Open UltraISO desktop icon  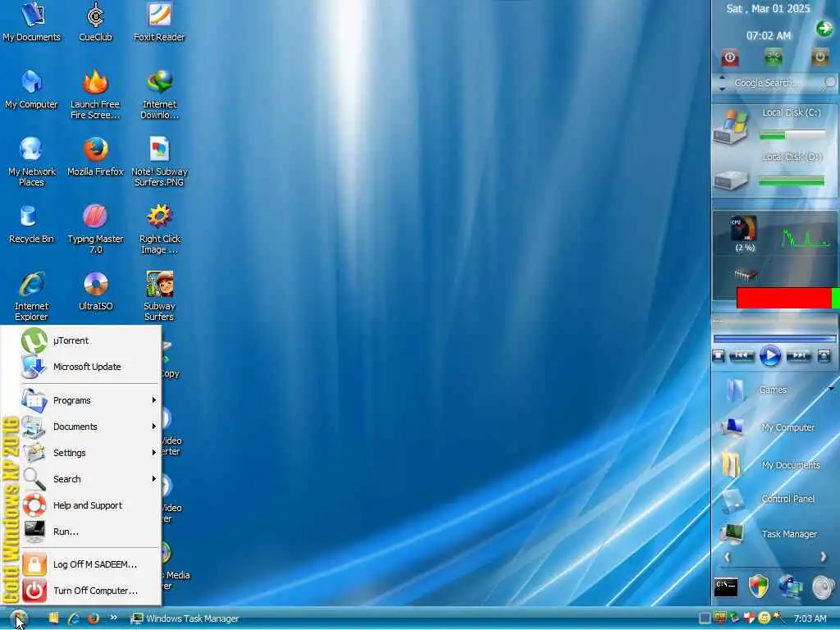[x=95, y=291]
